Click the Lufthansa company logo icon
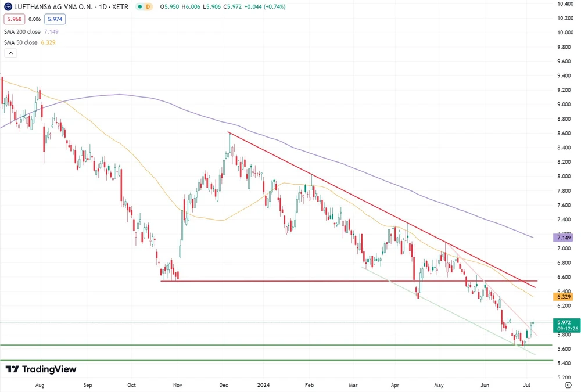This screenshot has width=581, height=392. [x=7, y=7]
